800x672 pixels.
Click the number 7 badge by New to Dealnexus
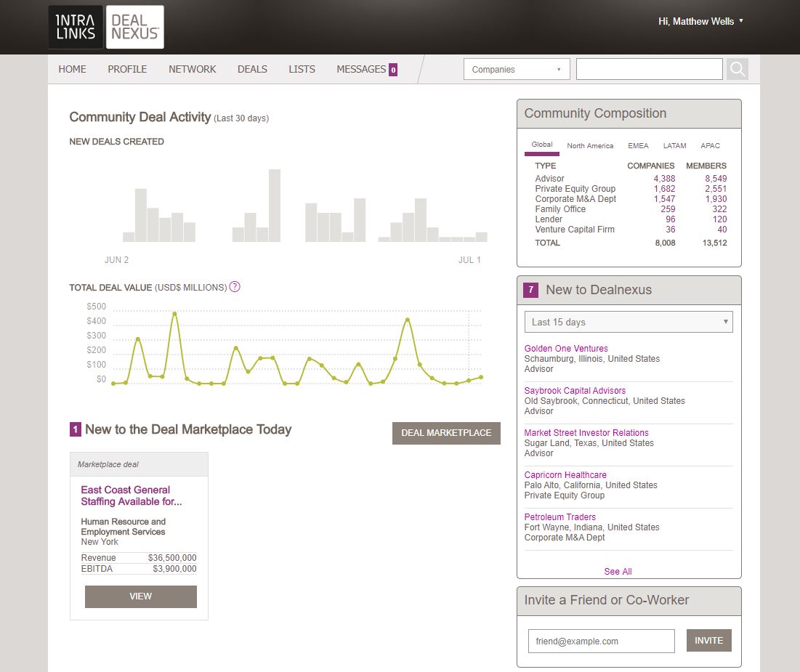(x=530, y=290)
